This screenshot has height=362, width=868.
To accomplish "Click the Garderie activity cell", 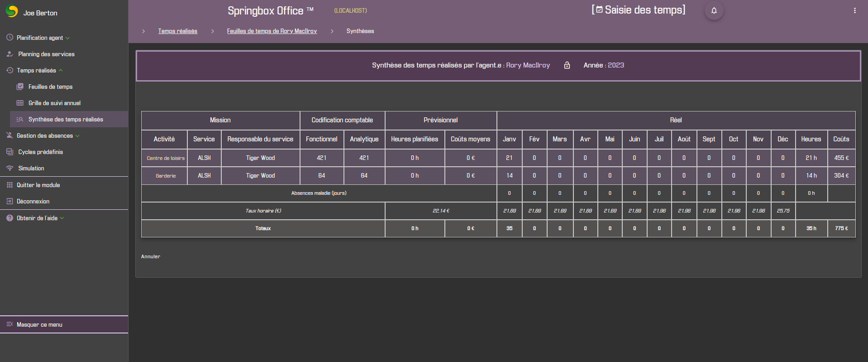I will click(x=165, y=176).
